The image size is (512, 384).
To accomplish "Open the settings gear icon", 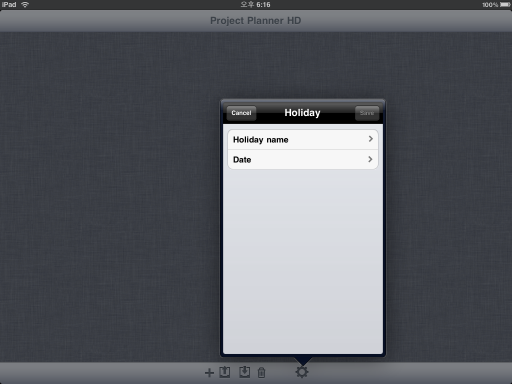I will tap(302, 372).
